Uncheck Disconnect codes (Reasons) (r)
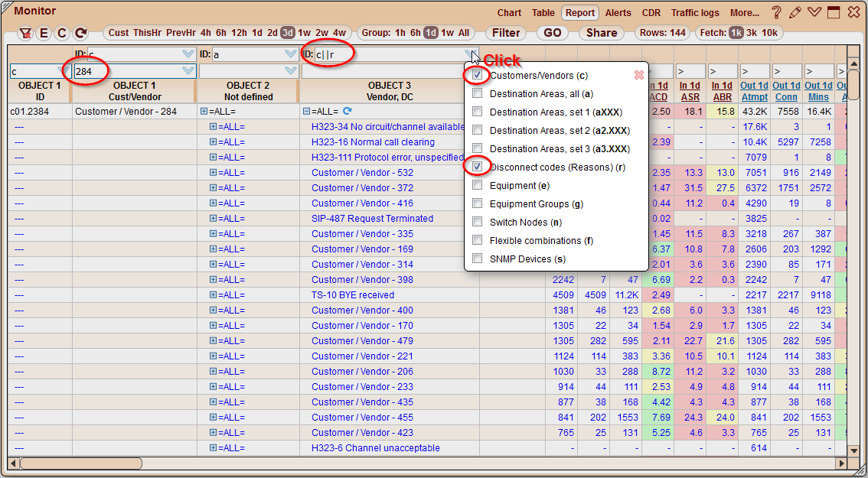Screen dimensions: 868x478 pos(478,167)
